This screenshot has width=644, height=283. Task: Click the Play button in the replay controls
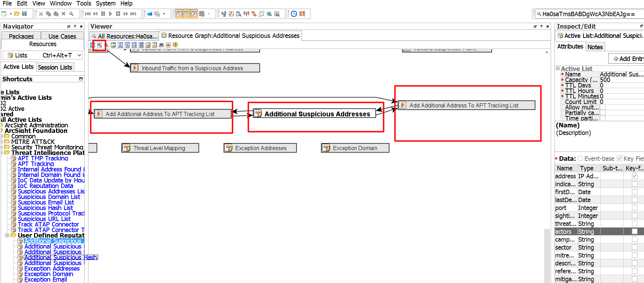[110, 14]
